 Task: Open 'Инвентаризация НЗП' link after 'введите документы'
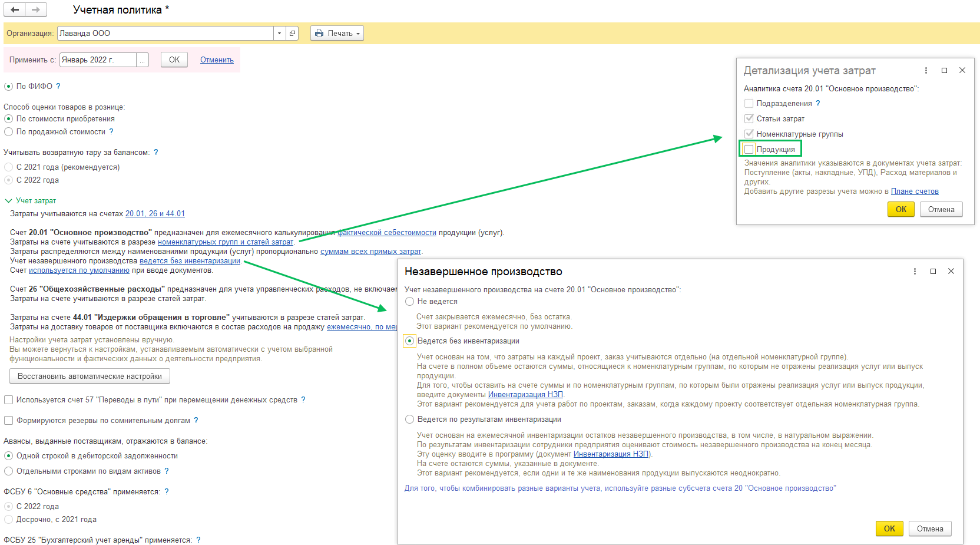click(x=525, y=394)
